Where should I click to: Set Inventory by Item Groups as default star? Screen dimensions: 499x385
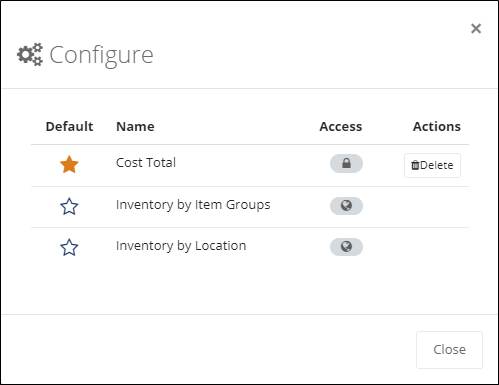pos(69,206)
